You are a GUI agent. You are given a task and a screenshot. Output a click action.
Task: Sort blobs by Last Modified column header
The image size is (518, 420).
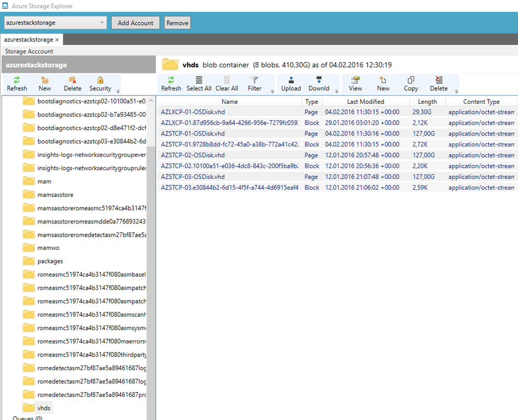click(x=365, y=102)
